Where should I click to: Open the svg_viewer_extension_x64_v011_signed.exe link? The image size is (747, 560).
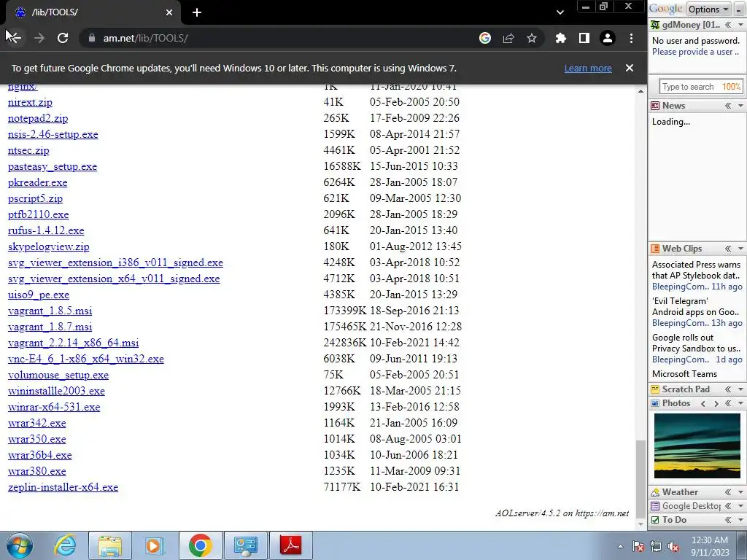[x=114, y=279]
